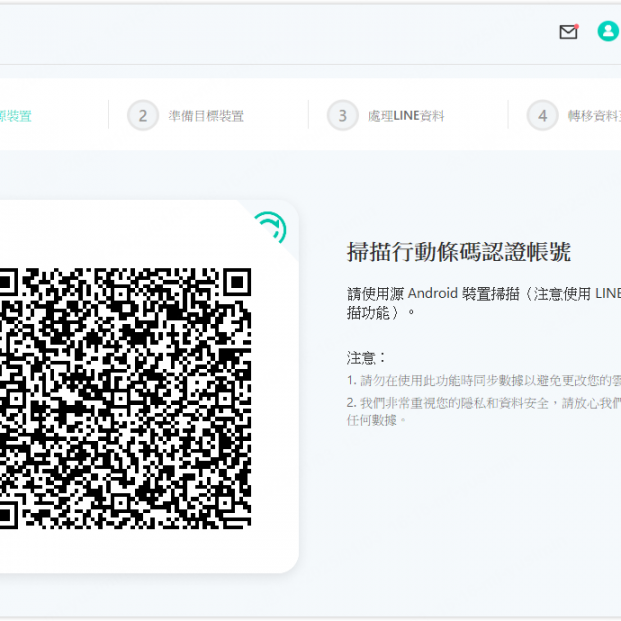Select the 轉移資料 step label
Screen dimensions: 621x621
pos(593,116)
